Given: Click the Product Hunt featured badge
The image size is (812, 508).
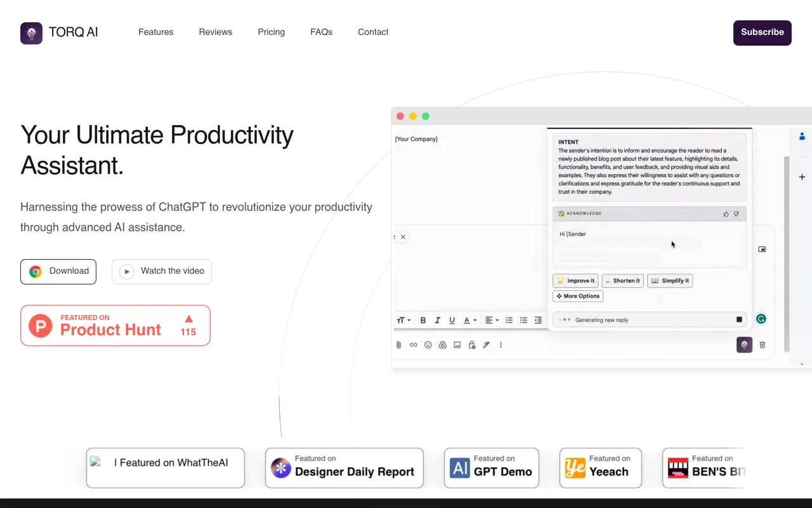Looking at the screenshot, I should tap(115, 326).
